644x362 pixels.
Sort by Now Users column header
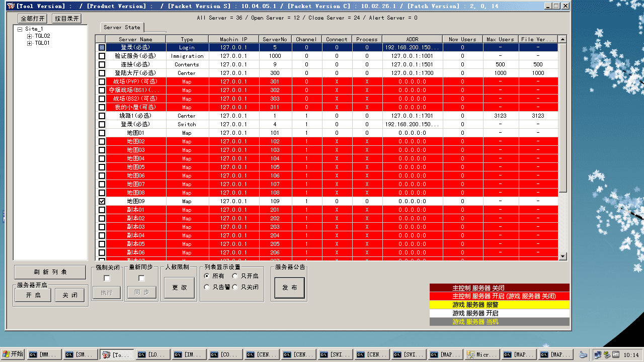click(462, 39)
